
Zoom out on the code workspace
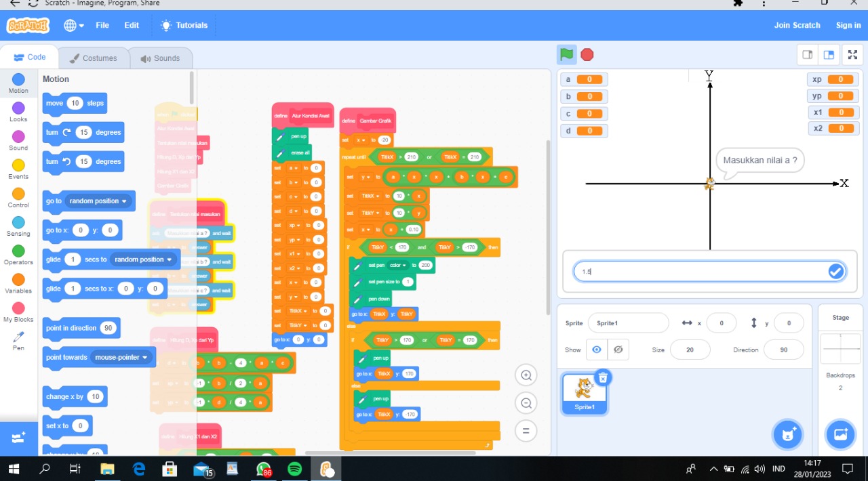pos(526,403)
